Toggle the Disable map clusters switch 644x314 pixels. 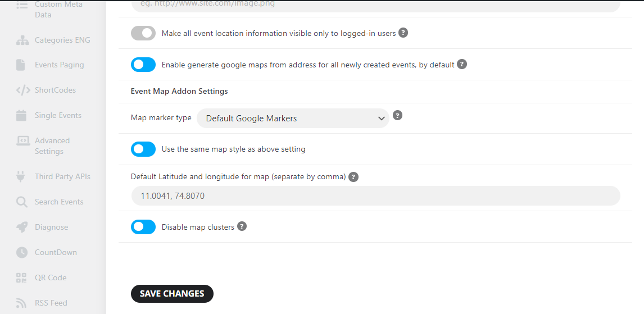click(x=143, y=227)
